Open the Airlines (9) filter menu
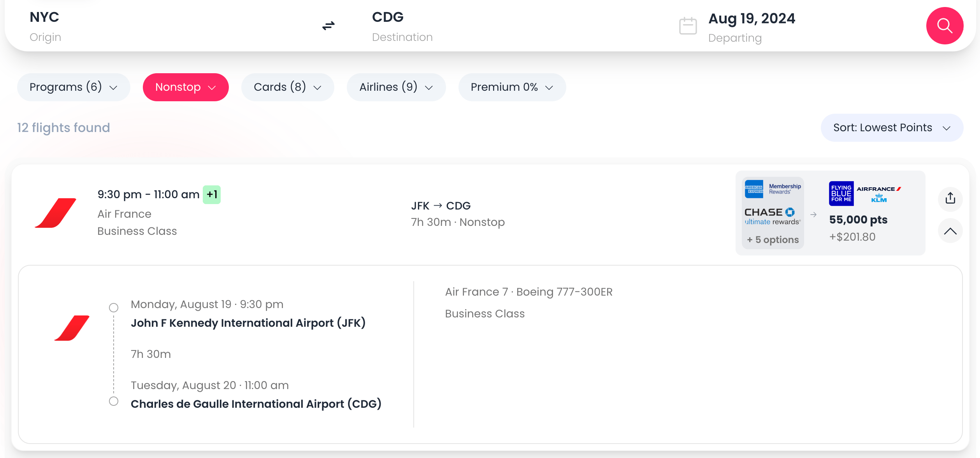980x458 pixels. [396, 87]
